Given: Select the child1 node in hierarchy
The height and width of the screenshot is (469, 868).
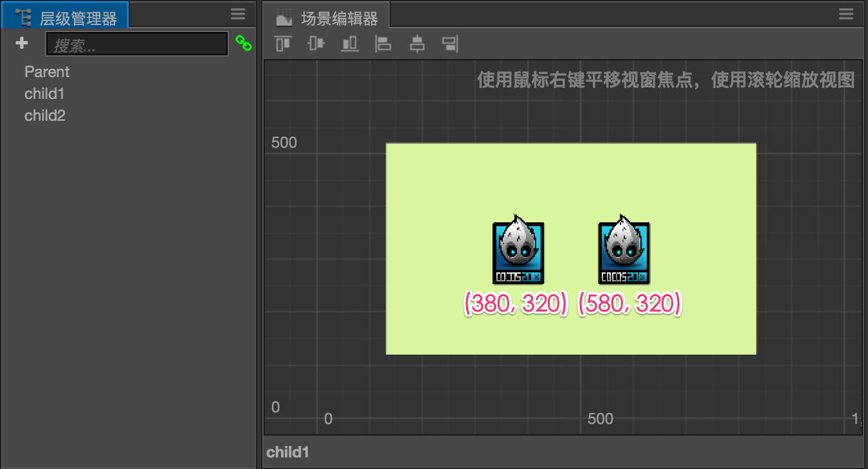Looking at the screenshot, I should point(44,94).
